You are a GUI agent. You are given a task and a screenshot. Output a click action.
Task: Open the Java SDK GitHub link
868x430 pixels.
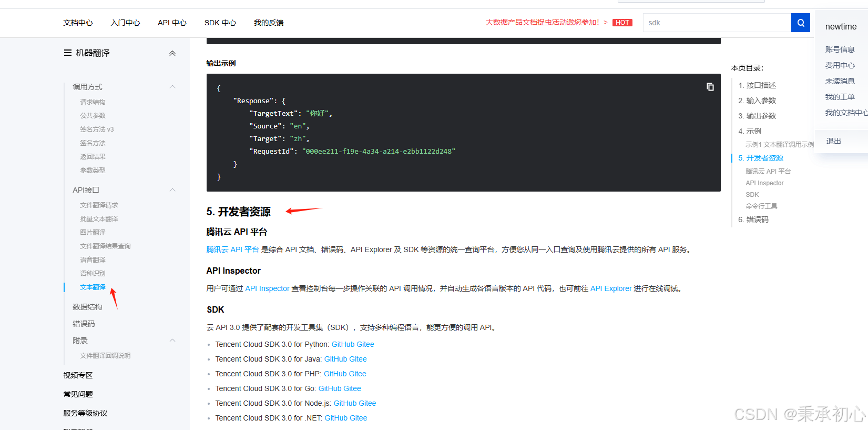(335, 359)
